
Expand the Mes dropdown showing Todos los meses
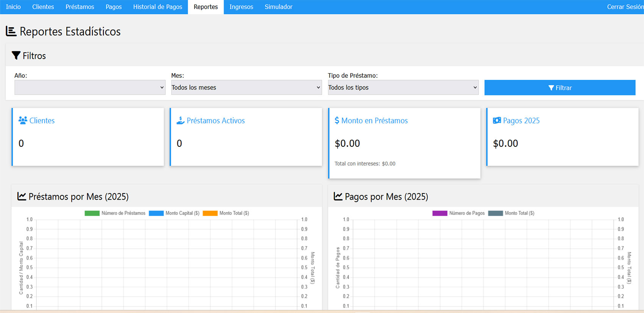[x=246, y=88]
